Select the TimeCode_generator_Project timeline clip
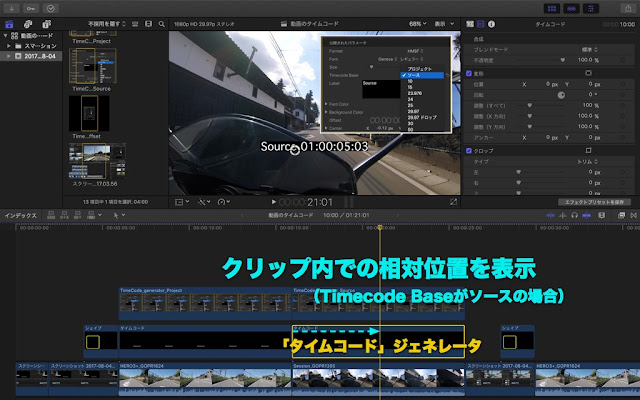Image resolution: width=640 pixels, height=400 pixels. tap(205, 304)
